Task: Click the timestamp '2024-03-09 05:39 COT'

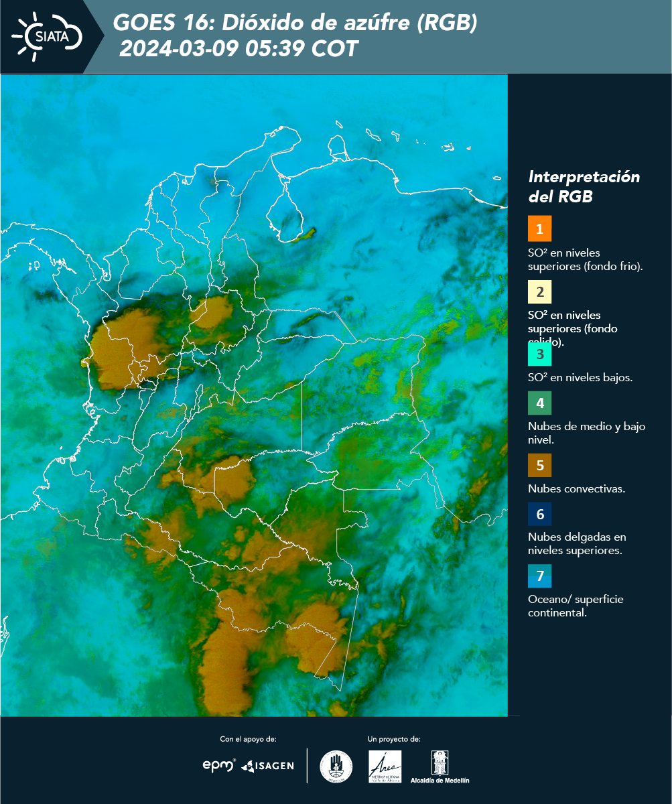Action: point(239,49)
